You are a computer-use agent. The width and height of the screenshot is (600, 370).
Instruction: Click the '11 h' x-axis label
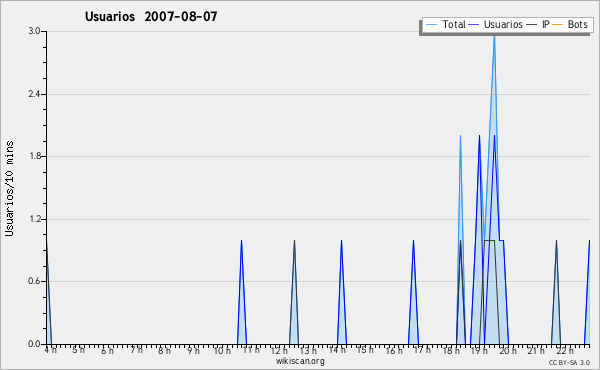251,350
